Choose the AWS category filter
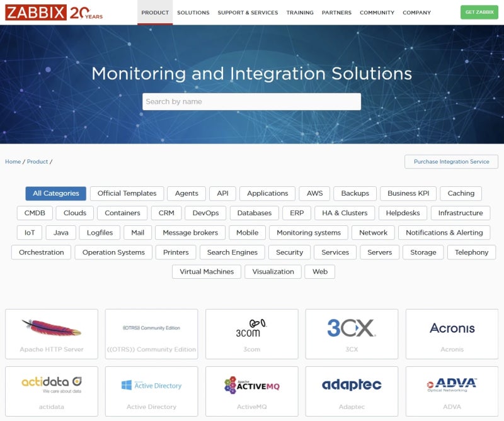Image resolution: width=504 pixels, height=421 pixels. coord(314,193)
